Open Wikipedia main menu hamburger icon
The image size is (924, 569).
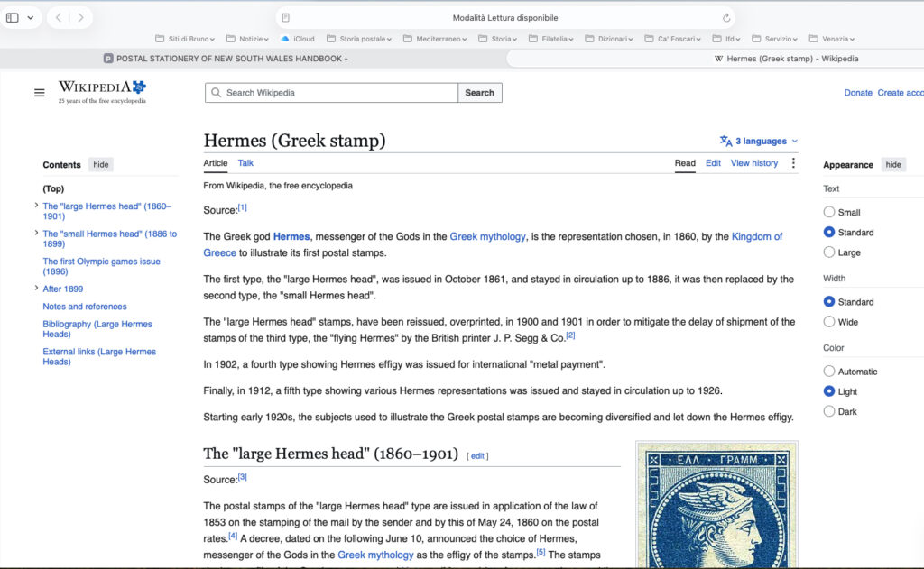coord(40,93)
